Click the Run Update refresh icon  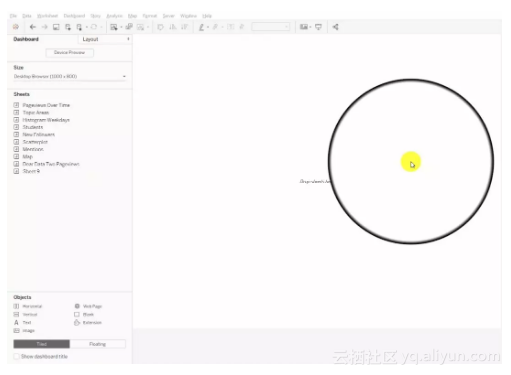click(x=94, y=27)
